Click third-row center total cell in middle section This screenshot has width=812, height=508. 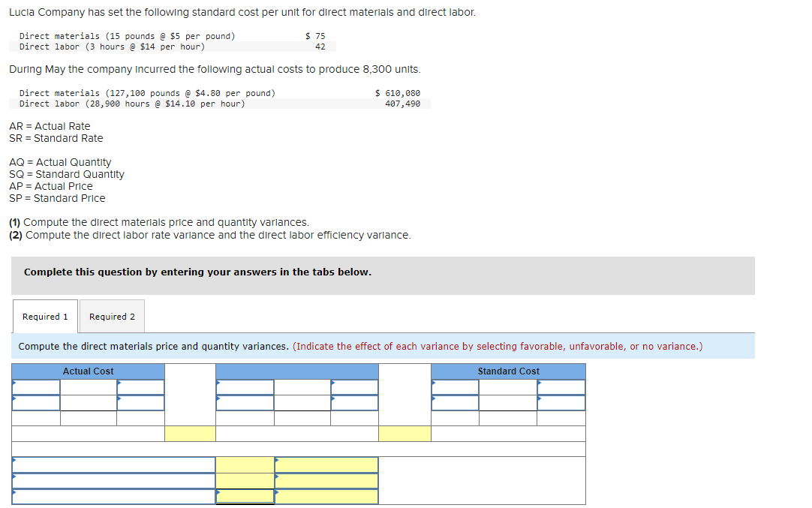tap(302, 419)
